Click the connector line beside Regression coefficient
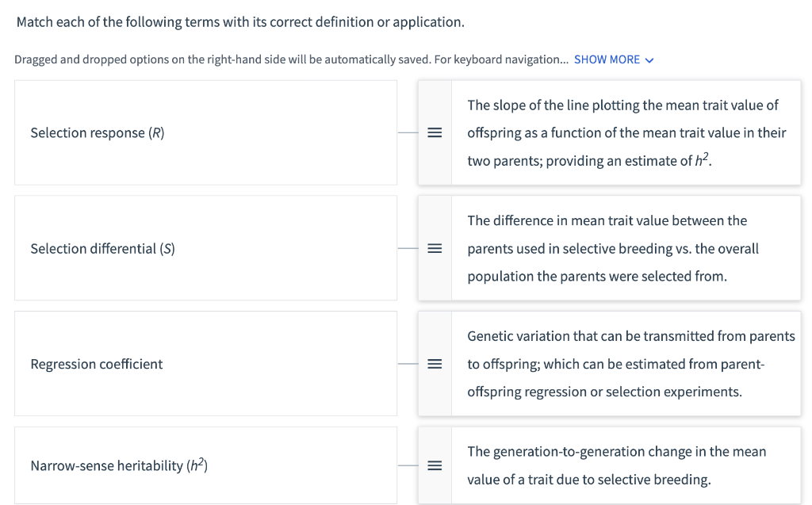The height and width of the screenshot is (505, 812). click(408, 364)
